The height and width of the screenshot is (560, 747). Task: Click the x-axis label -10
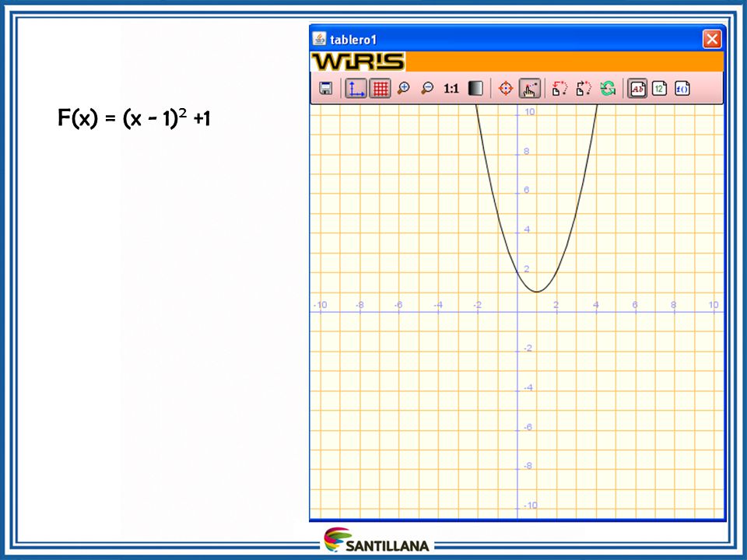(321, 305)
